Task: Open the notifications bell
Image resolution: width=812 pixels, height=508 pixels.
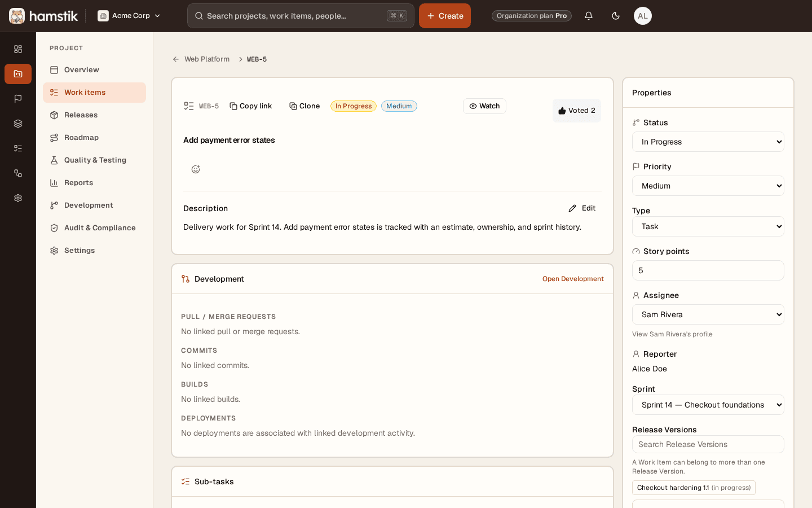Action: point(589,16)
